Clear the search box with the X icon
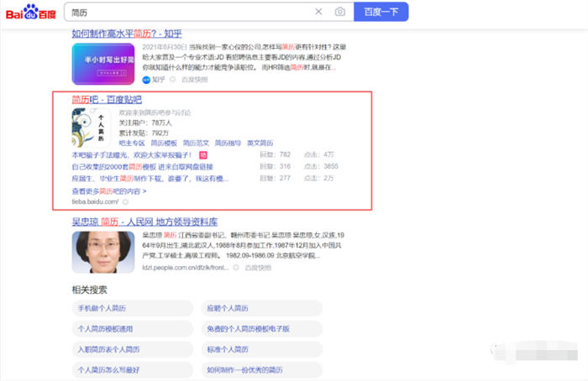Viewport: 588px width, 381px height. [318, 12]
